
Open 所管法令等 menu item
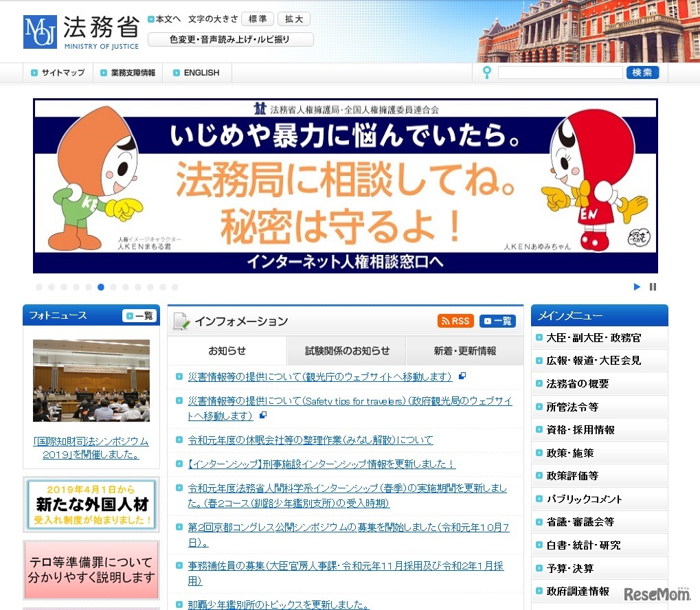click(x=600, y=407)
